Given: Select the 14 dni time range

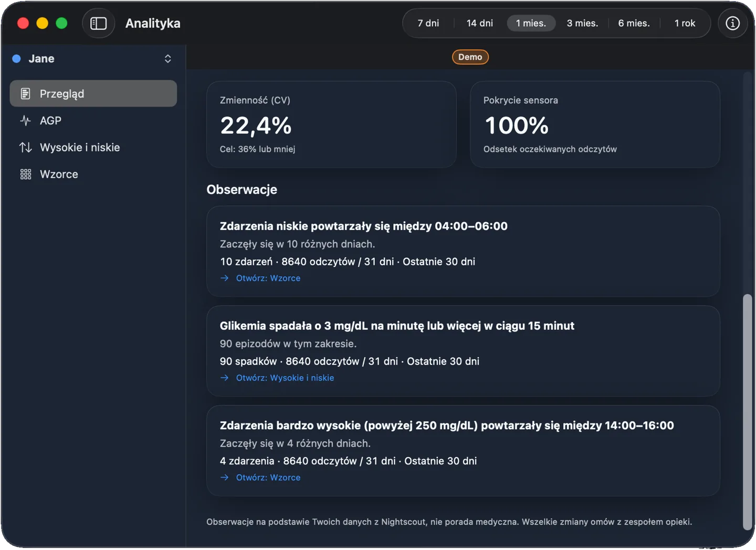Looking at the screenshot, I should click(480, 23).
